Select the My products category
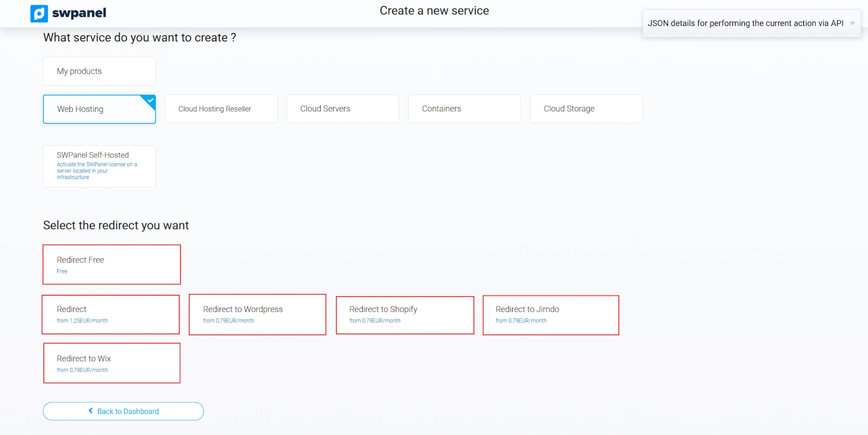 (x=99, y=71)
